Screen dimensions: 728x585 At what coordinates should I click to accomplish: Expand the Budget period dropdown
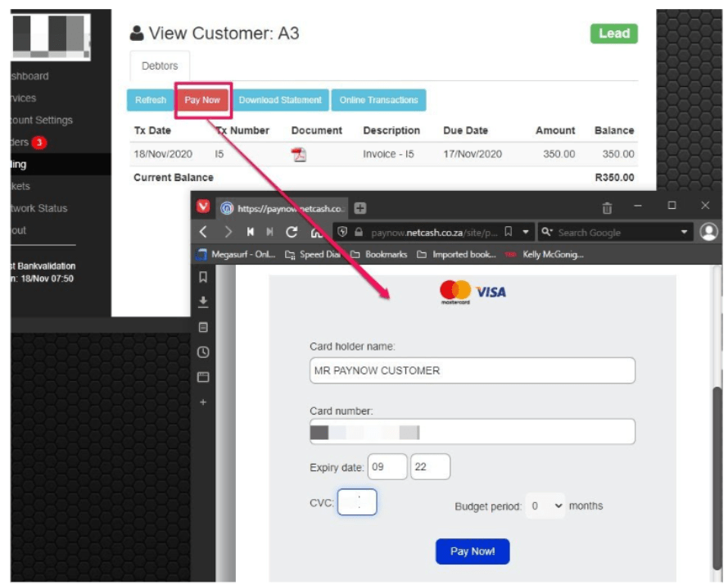tap(546, 506)
